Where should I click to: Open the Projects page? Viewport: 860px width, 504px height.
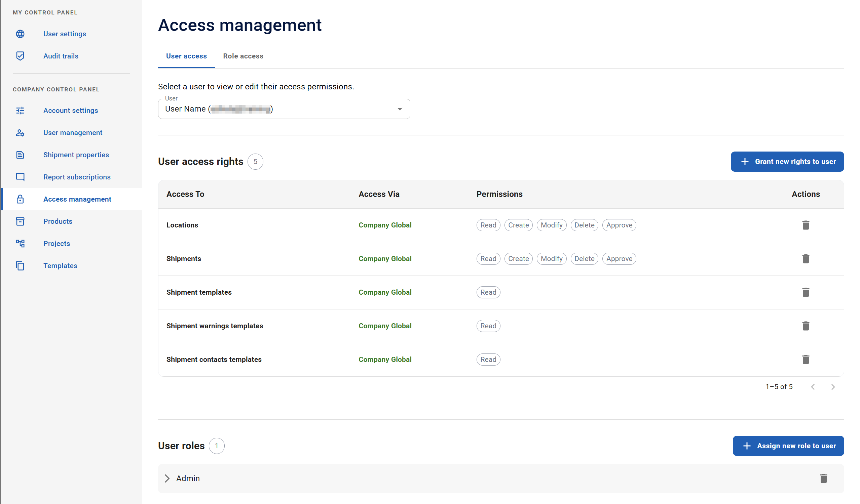[x=57, y=244]
